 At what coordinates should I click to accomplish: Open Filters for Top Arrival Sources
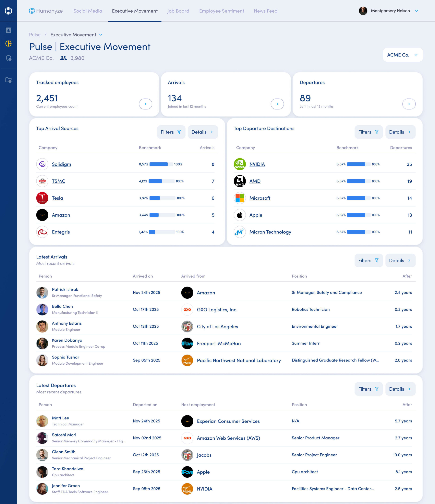[171, 132]
